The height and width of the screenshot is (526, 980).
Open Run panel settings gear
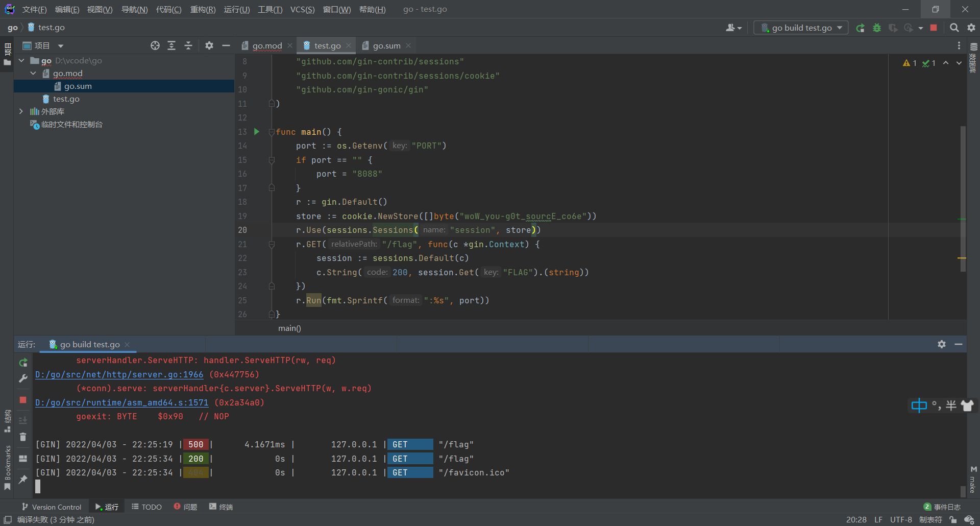pyautogui.click(x=942, y=344)
